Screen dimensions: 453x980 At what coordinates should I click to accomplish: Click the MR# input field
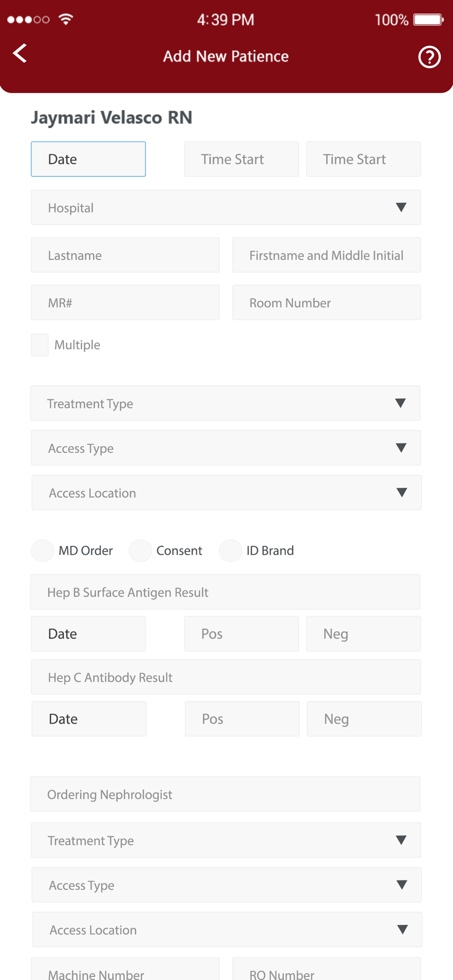click(x=125, y=302)
